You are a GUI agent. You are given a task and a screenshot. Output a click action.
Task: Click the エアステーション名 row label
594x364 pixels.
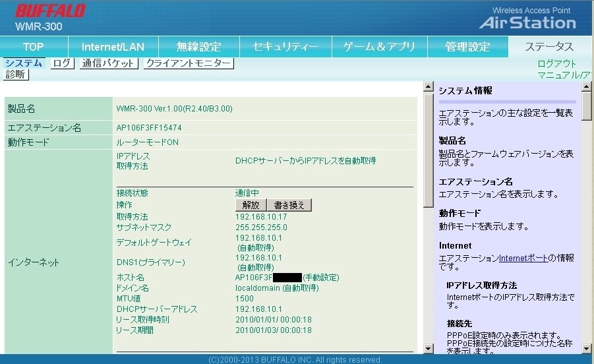(x=44, y=128)
